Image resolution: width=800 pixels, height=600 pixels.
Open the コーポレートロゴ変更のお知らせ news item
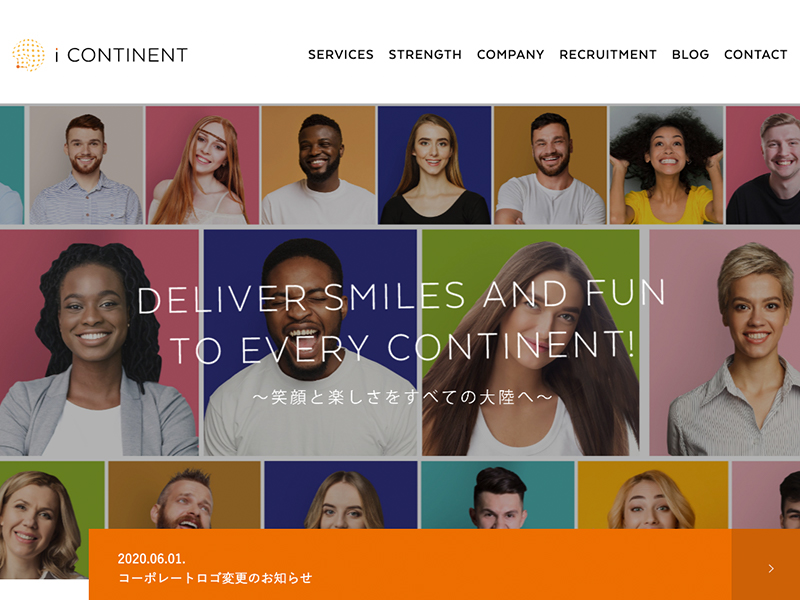(x=215, y=578)
